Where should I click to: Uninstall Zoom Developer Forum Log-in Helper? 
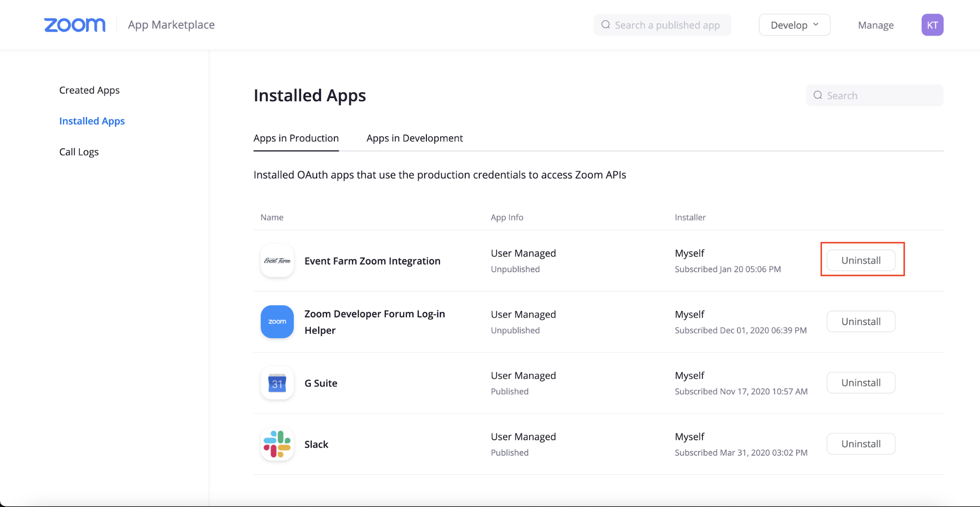pos(861,321)
